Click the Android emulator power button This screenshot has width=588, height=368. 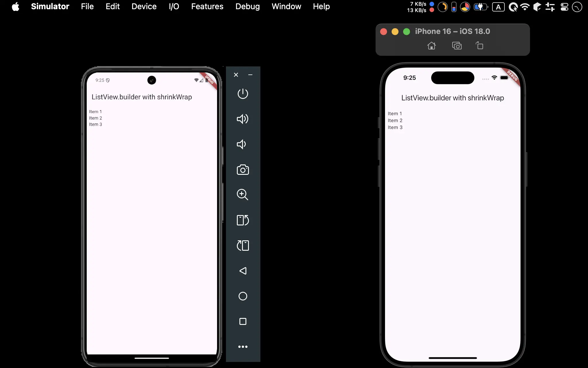pyautogui.click(x=243, y=94)
